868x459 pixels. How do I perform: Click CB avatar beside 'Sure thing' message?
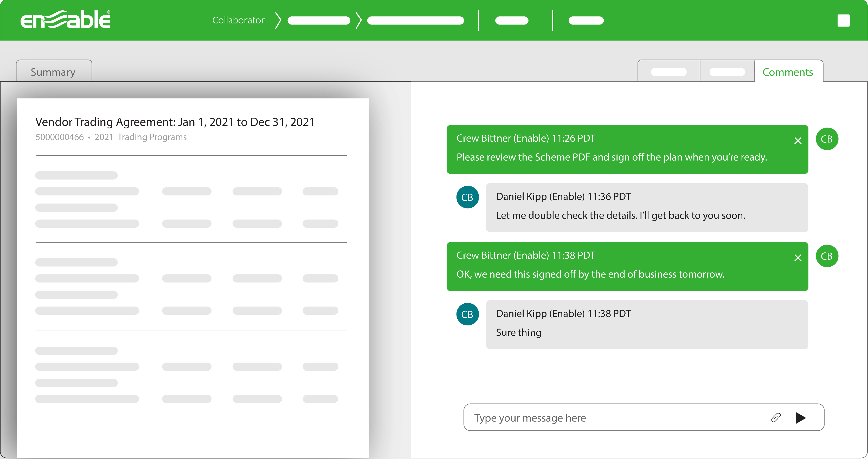pyautogui.click(x=467, y=314)
